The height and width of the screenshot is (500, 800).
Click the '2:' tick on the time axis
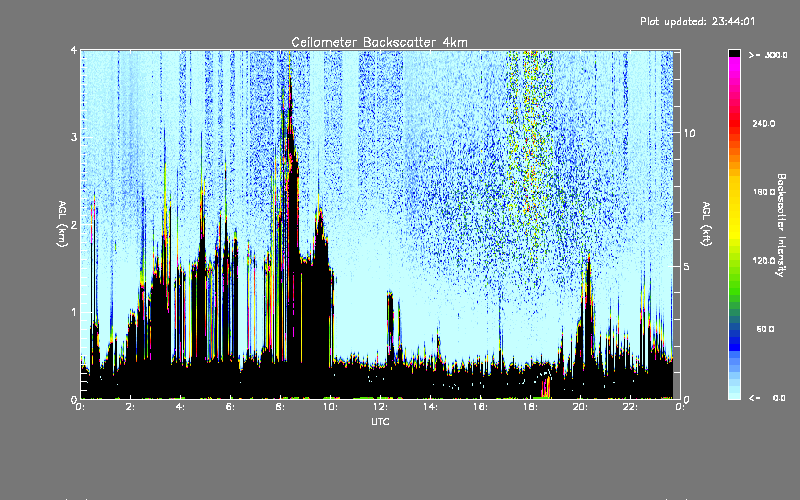tap(130, 407)
